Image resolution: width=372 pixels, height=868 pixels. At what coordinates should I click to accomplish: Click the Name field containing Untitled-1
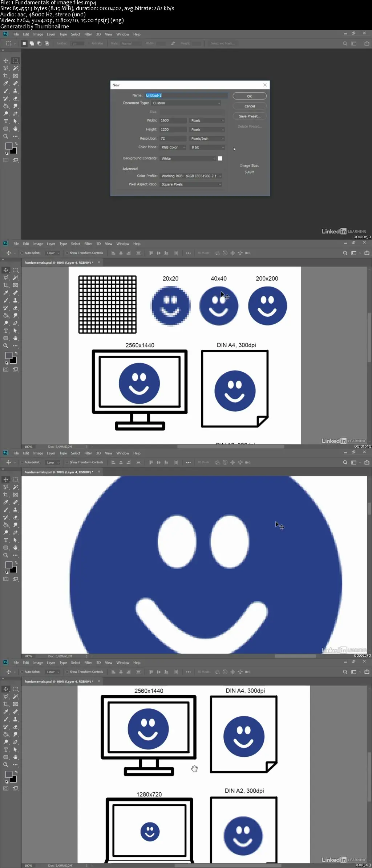186,96
